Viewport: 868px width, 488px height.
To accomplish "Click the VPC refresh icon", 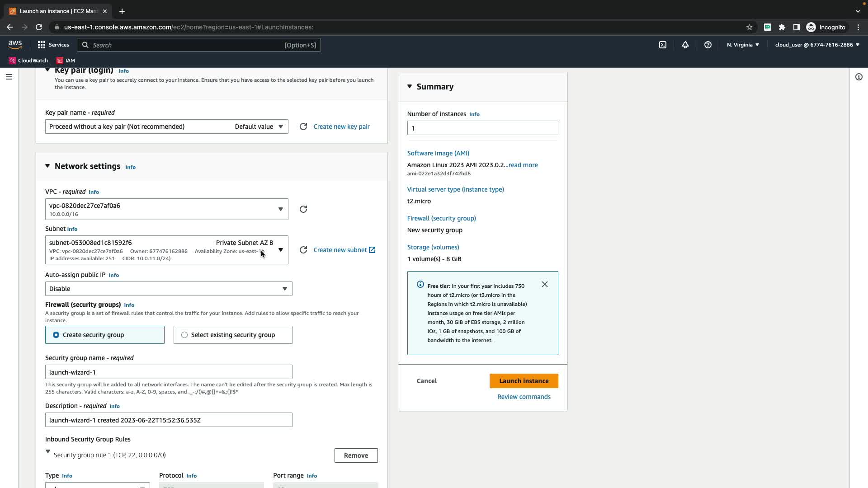I will point(303,209).
